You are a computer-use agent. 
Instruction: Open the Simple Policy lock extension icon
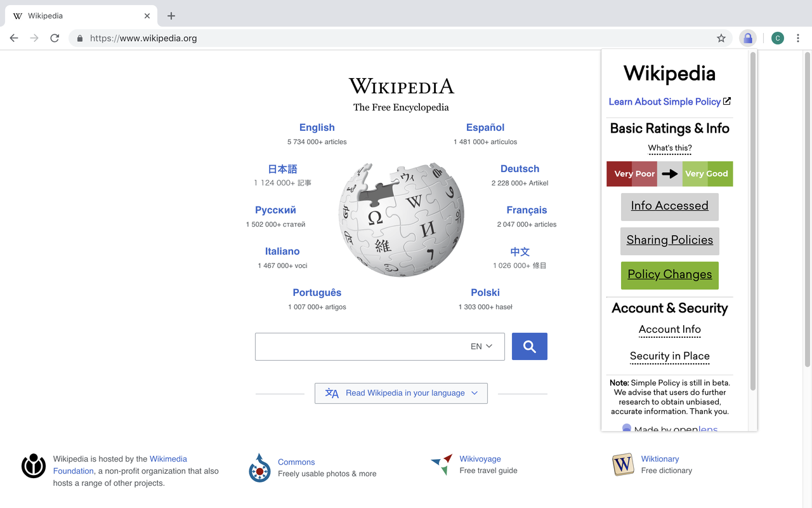click(x=748, y=38)
